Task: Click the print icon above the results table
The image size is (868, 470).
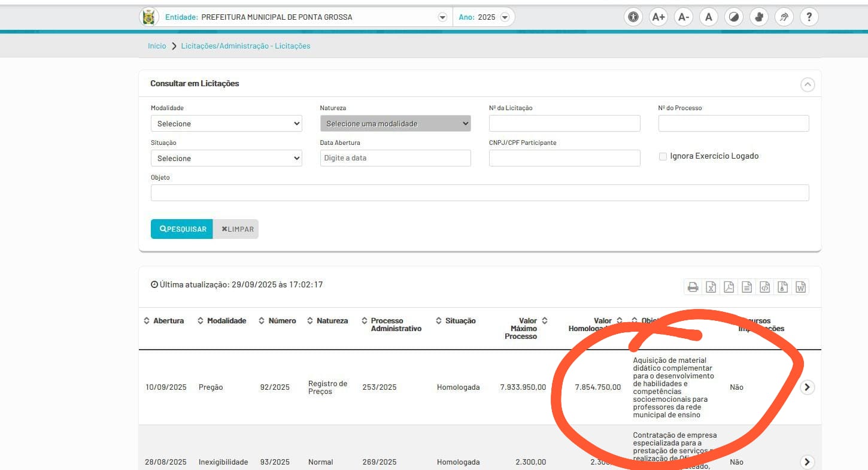Action: (693, 287)
